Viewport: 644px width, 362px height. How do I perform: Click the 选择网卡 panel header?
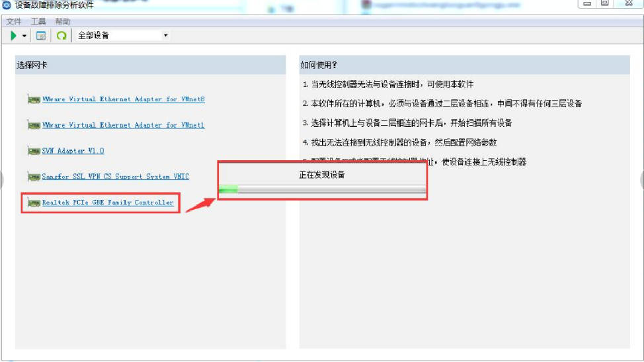(150, 65)
